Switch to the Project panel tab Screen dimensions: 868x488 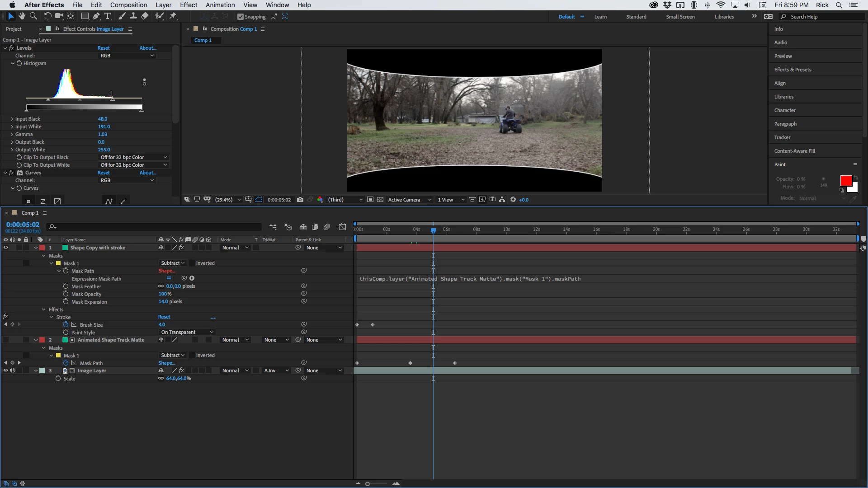[x=14, y=29]
